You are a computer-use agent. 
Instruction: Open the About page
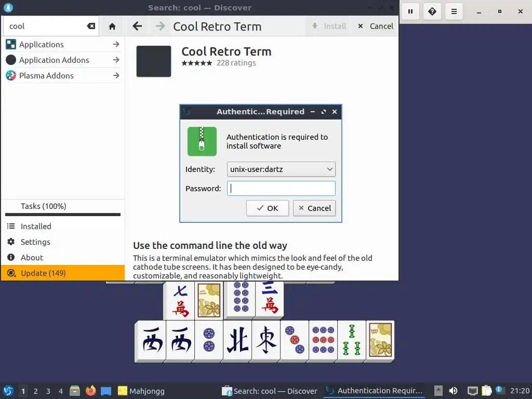[x=63, y=258]
